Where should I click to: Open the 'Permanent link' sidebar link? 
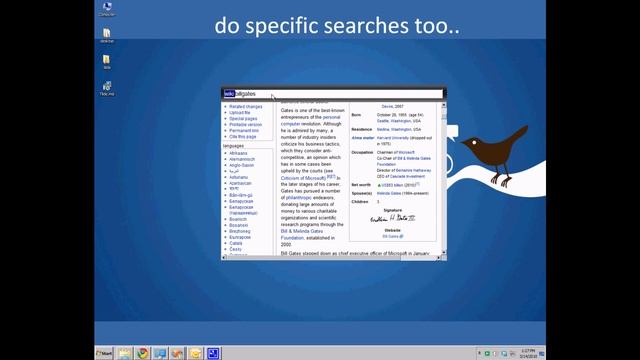244,131
